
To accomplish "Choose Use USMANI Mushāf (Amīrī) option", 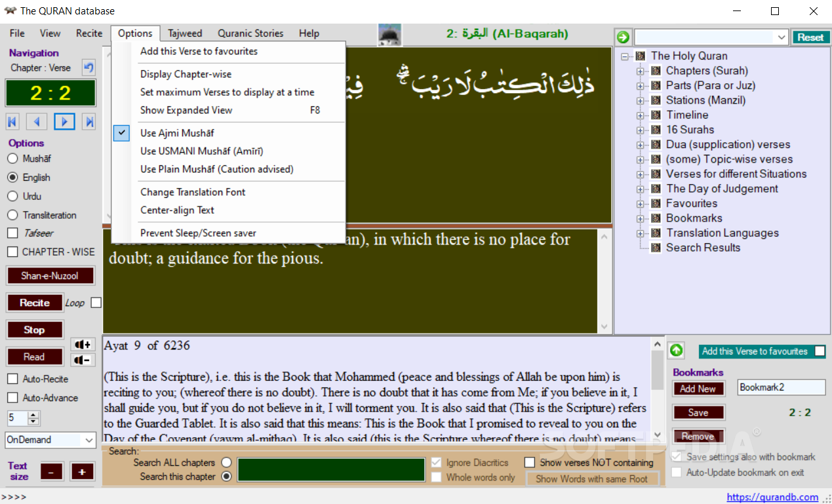I will [x=228, y=151].
